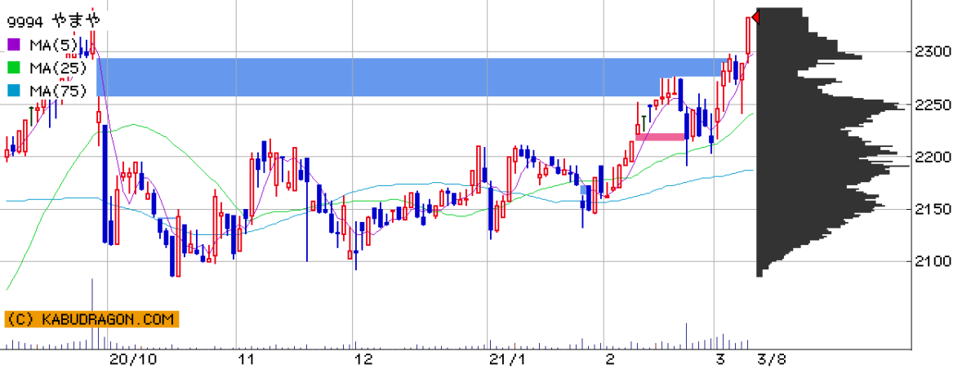This screenshot has height=369, width=980.
Task: Click the 3/8 latest date label
Action: [773, 360]
